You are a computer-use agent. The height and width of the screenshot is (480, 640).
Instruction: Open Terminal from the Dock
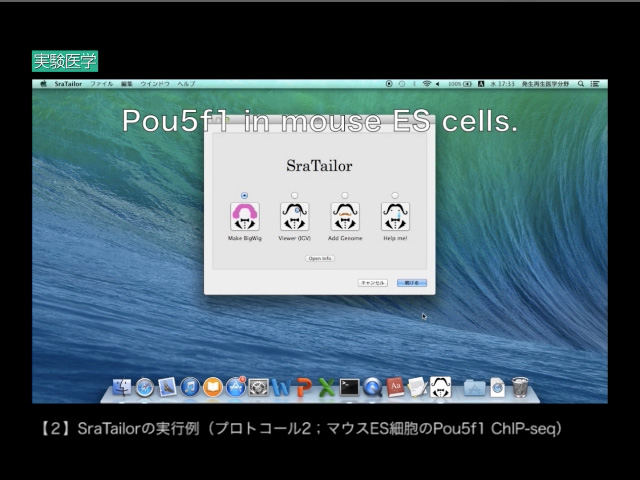pyautogui.click(x=349, y=386)
